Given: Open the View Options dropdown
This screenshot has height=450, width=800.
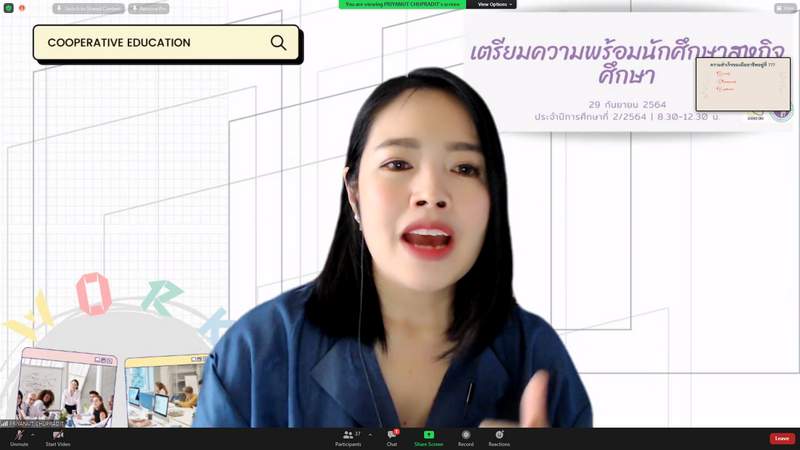Looking at the screenshot, I should [x=494, y=4].
